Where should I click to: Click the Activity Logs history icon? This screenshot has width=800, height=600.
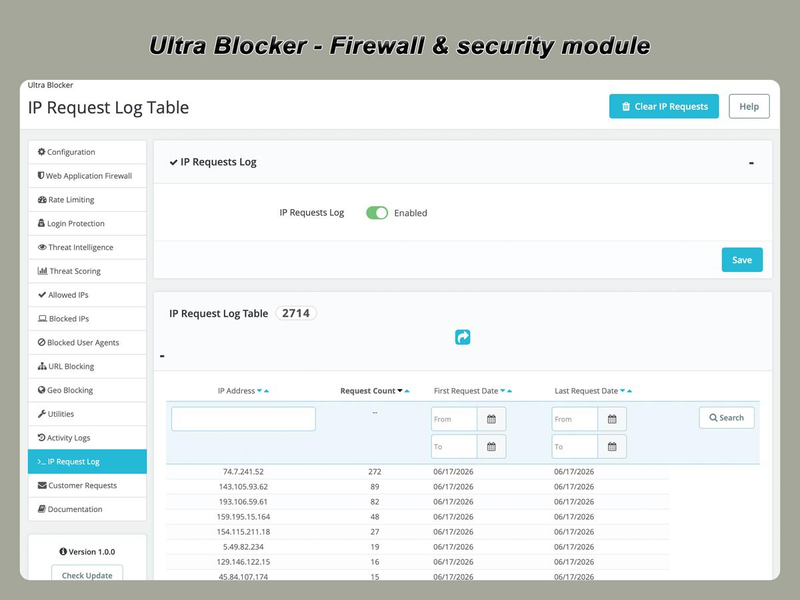coord(41,437)
